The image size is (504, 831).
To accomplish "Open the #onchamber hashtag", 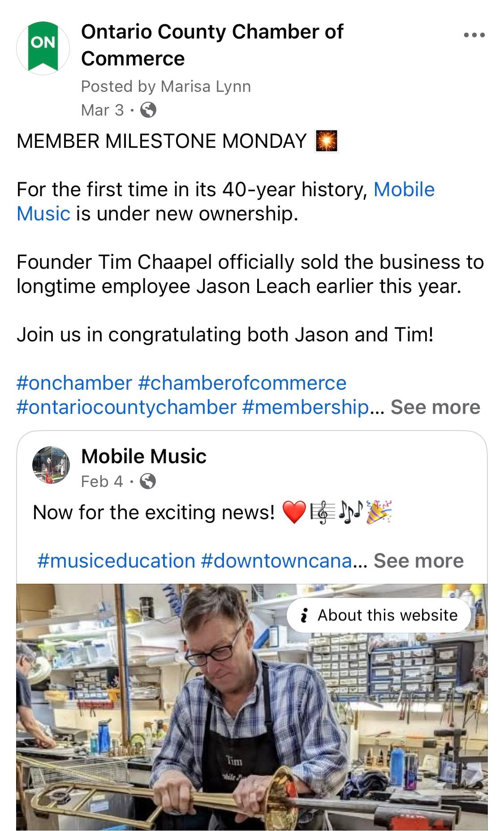I will 74,383.
